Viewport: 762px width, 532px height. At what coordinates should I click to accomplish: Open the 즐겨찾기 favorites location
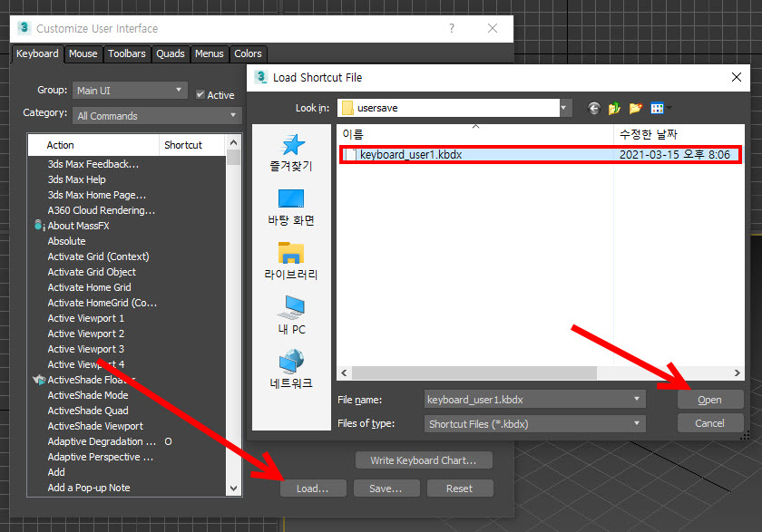point(291,152)
